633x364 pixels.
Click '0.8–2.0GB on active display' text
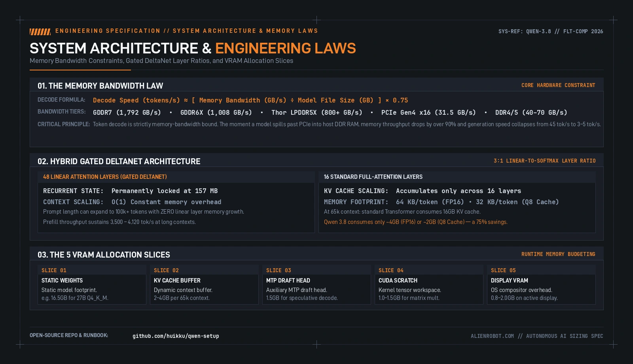(x=524, y=298)
